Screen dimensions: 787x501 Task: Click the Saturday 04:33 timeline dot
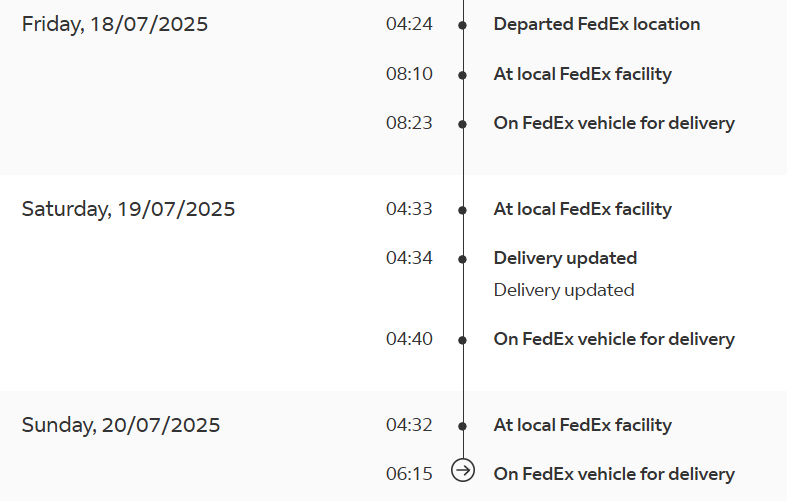click(463, 210)
